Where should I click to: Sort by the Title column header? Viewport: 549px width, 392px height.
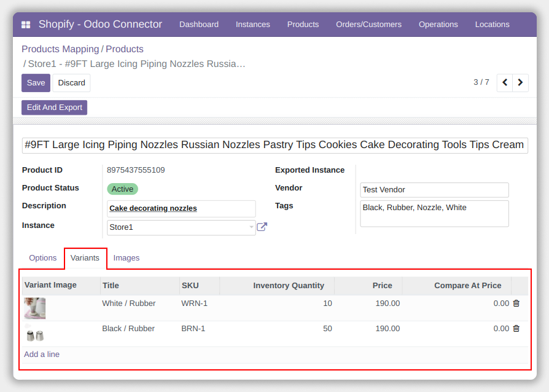click(139, 286)
